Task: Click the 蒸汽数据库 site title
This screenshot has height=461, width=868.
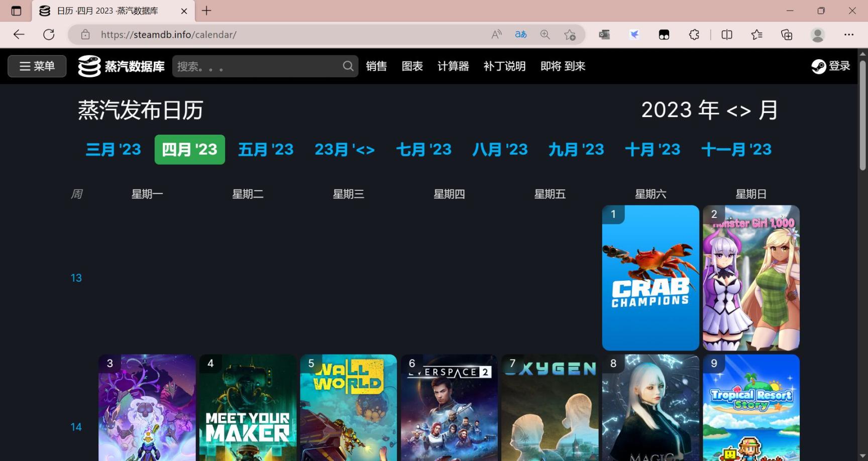Action: pos(135,66)
